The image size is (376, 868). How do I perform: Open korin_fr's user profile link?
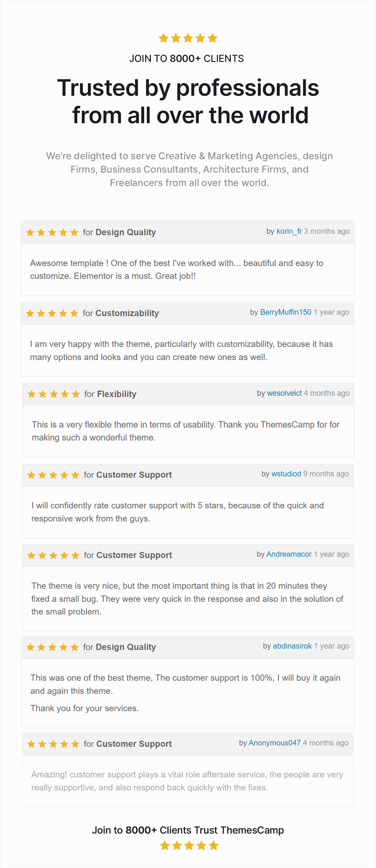point(289,231)
